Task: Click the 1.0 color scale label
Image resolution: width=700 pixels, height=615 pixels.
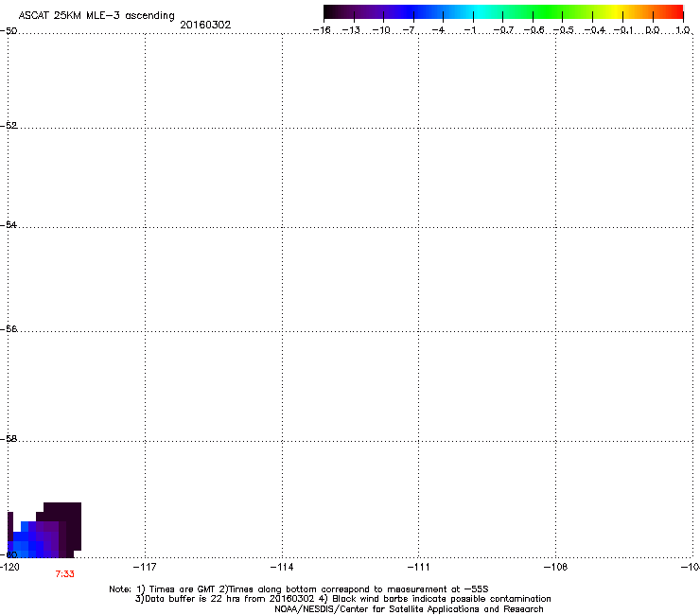Action: pos(683,30)
